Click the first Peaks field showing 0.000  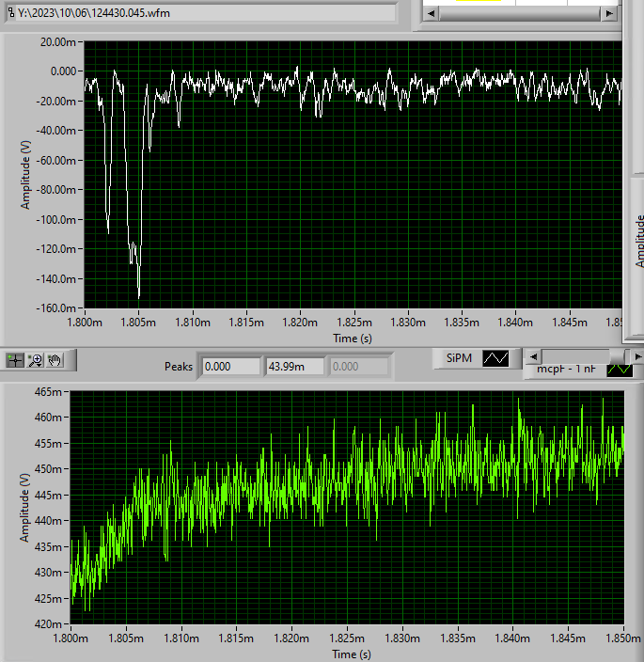click(230, 366)
